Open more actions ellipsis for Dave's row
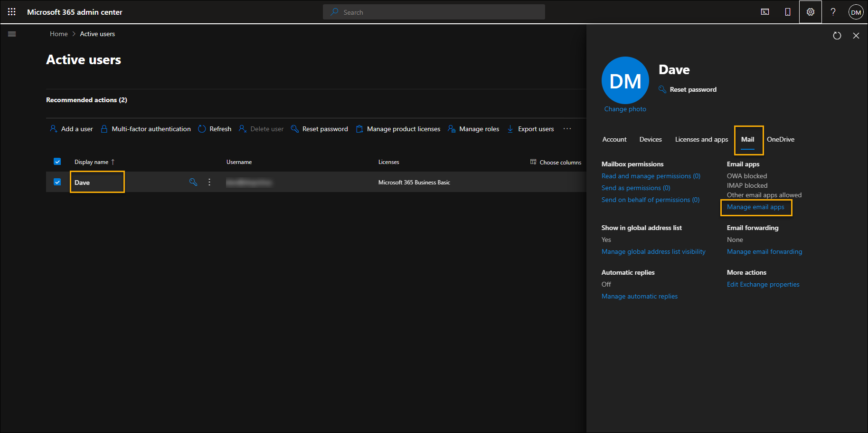The height and width of the screenshot is (433, 868). (x=209, y=182)
